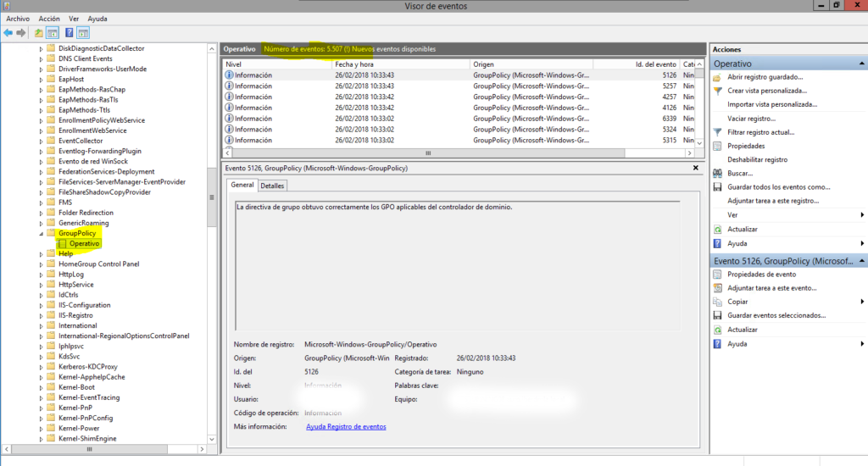Image resolution: width=868 pixels, height=466 pixels.
Task: Click info icon of event 5257 row
Action: [x=229, y=86]
